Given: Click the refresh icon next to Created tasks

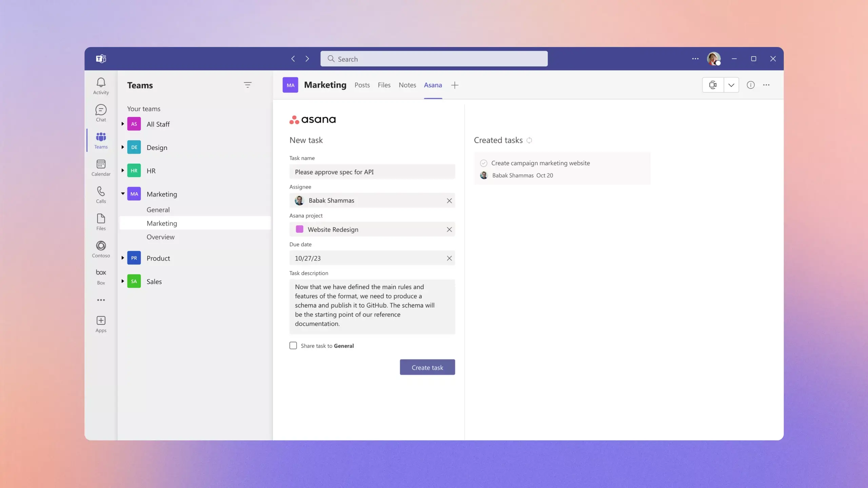Looking at the screenshot, I should [529, 140].
